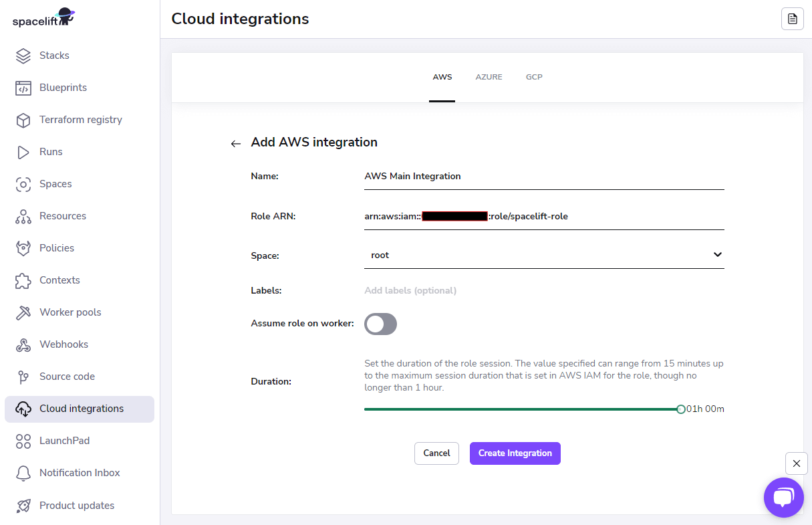Image resolution: width=812 pixels, height=525 pixels.
Task: Click Create Integration
Action: [515, 453]
